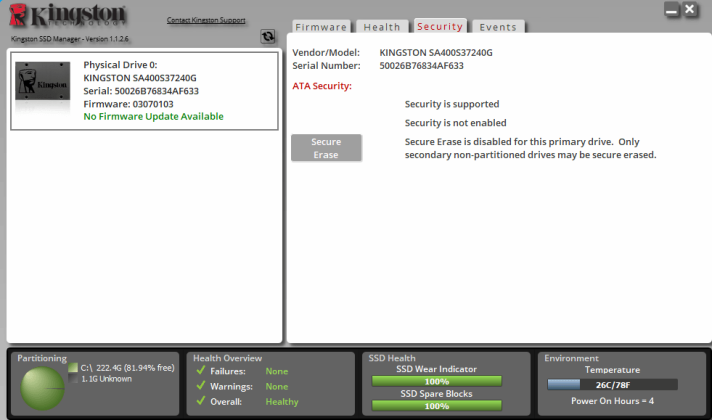This screenshot has height=420, width=712.
Task: Click the 'Security is supported' text
Action: 452,104
